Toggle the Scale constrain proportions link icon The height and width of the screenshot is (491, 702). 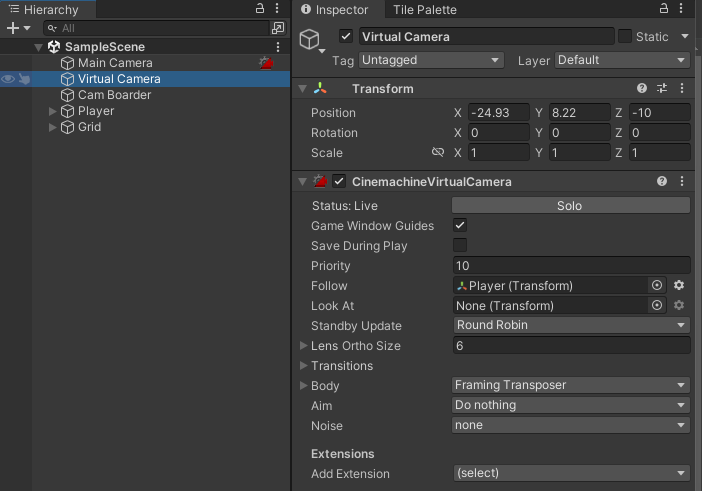[x=437, y=153]
